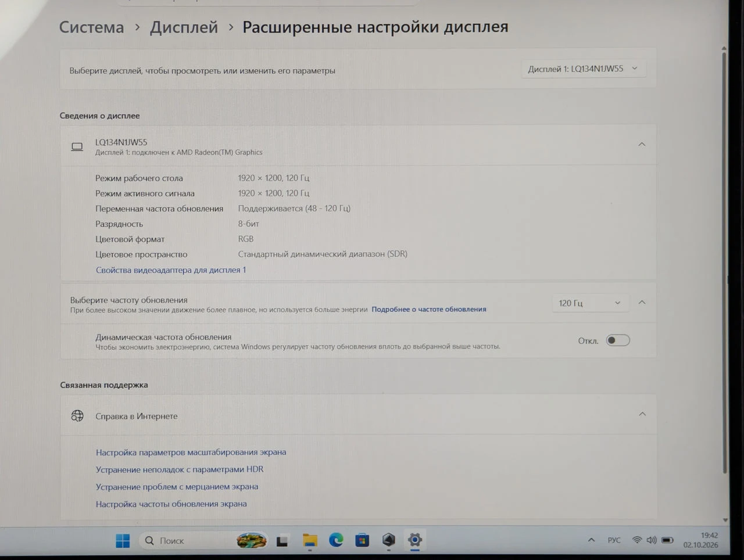This screenshot has height=560, width=744.
Task: Open the Windows Start menu
Action: pyautogui.click(x=123, y=541)
